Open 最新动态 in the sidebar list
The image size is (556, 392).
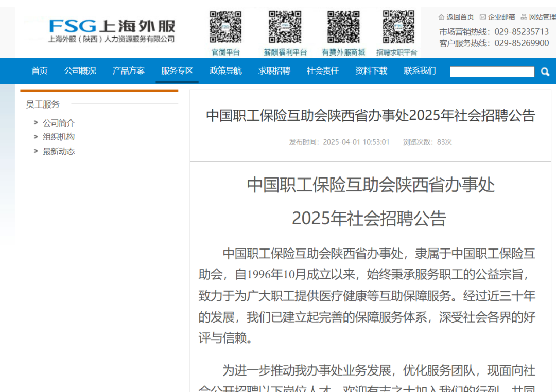59,151
